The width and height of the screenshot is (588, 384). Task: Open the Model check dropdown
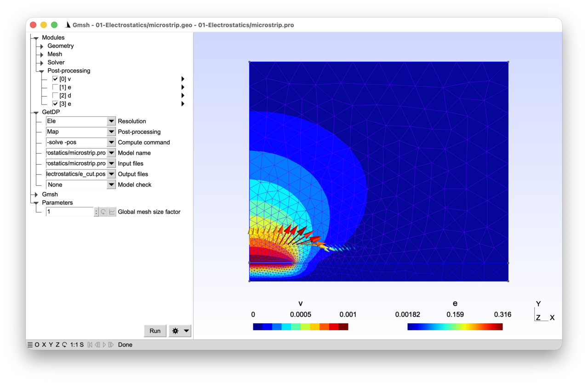point(111,184)
